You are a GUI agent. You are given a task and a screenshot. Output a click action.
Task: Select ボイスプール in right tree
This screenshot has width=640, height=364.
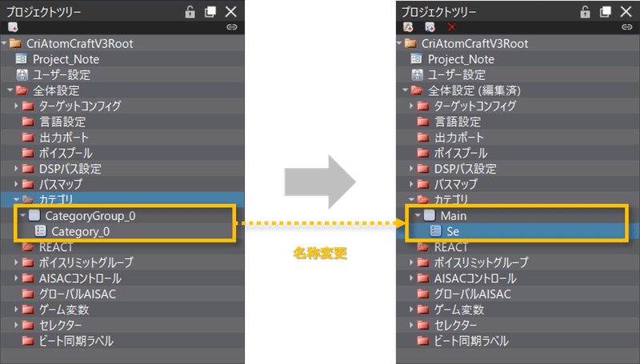coord(461,153)
